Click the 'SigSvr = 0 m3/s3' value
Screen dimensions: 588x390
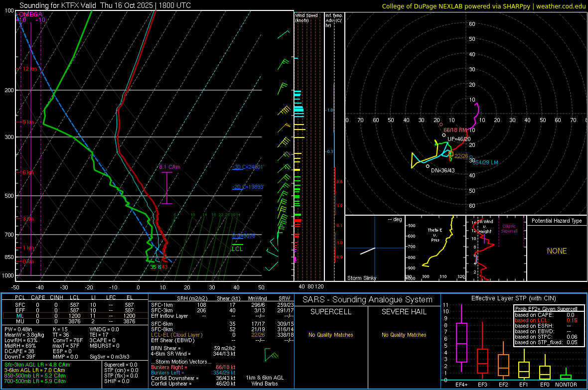110,357
